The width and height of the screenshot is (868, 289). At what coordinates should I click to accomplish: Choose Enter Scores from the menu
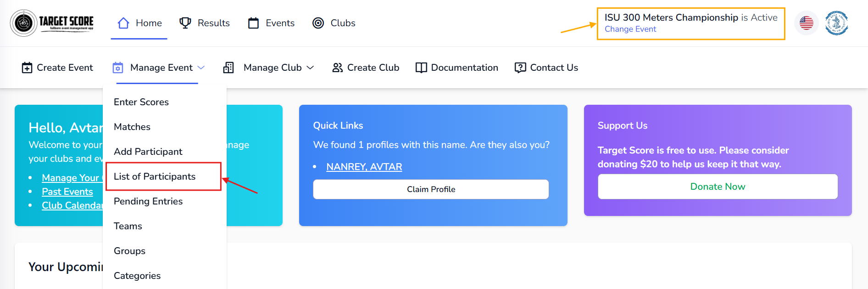pos(141,102)
